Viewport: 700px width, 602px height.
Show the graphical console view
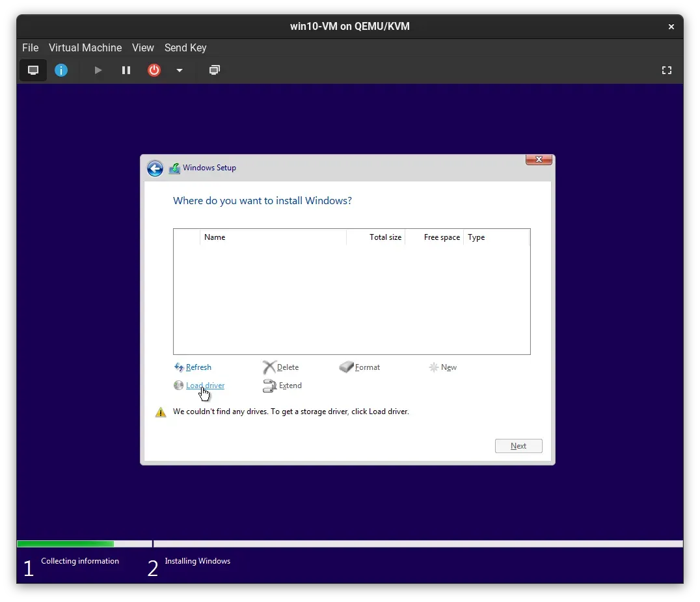point(33,70)
